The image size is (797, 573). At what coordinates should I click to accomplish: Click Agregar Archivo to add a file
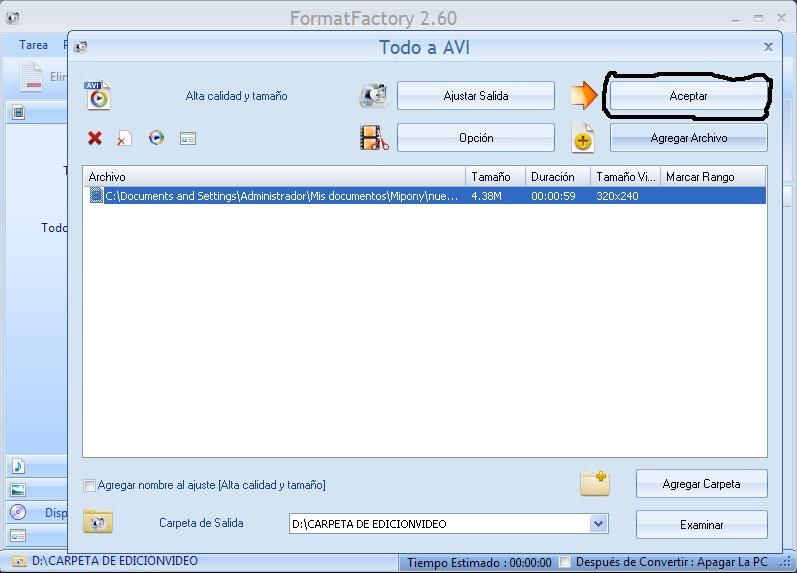pos(689,138)
